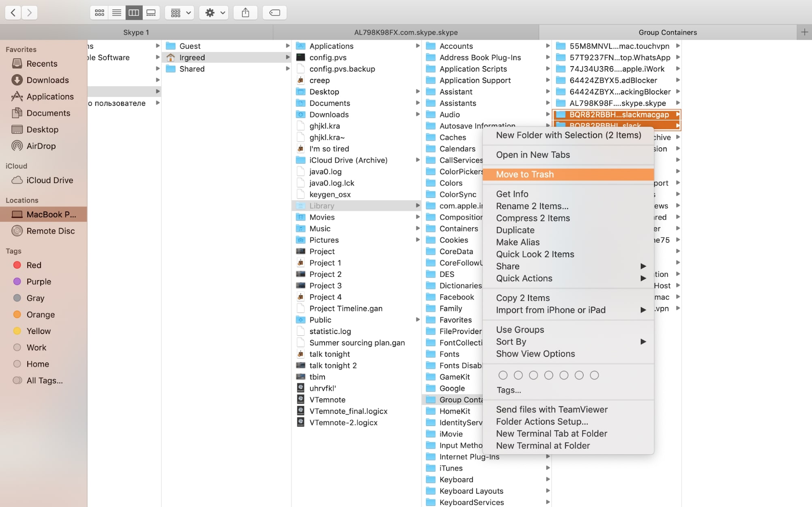Click the Red tag in sidebar
Image resolution: width=812 pixels, height=507 pixels.
click(32, 265)
